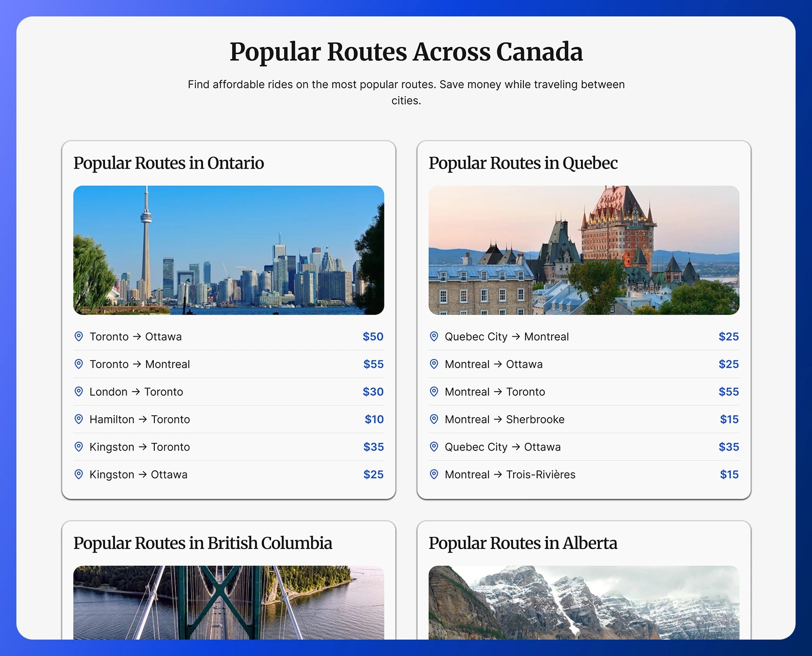812x656 pixels.
Task: Click the pin icon beside Toronto → Ottawa
Action: coord(78,336)
